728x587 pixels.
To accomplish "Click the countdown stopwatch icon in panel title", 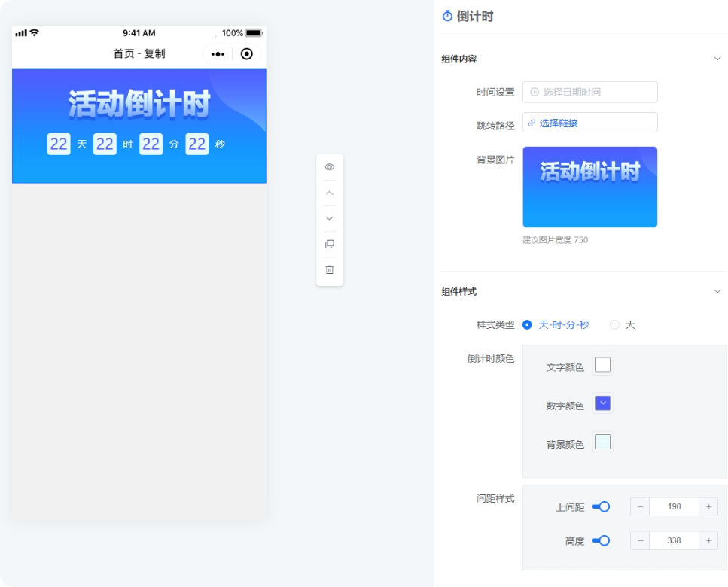I will click(447, 17).
